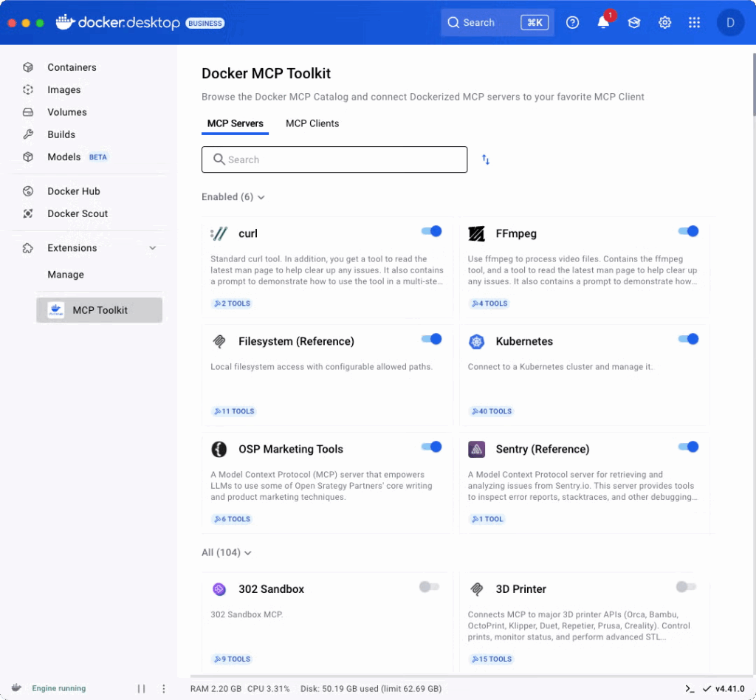Image resolution: width=756 pixels, height=700 pixels.
Task: Click the sort icon beside search field
Action: click(x=486, y=159)
